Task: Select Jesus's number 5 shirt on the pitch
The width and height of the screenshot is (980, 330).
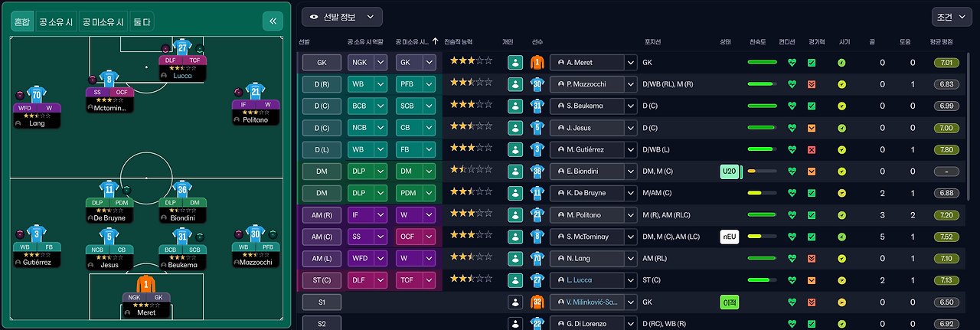Action: pyautogui.click(x=109, y=237)
